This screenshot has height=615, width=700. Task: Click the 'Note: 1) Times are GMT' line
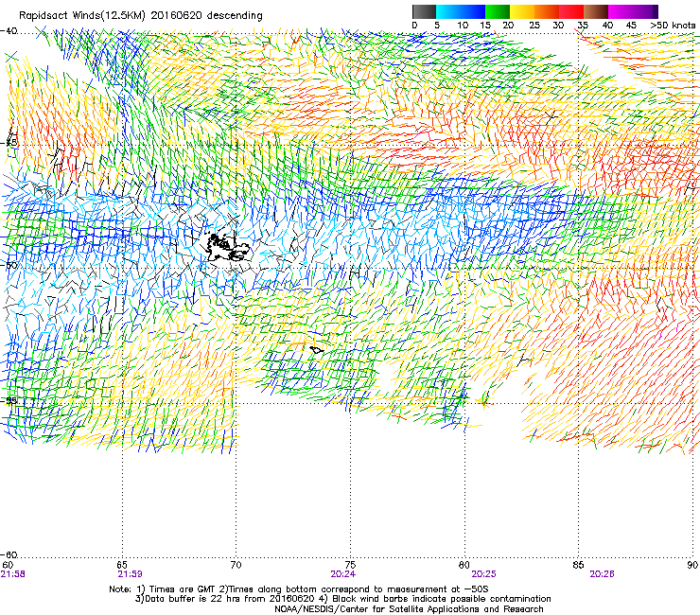[299, 589]
